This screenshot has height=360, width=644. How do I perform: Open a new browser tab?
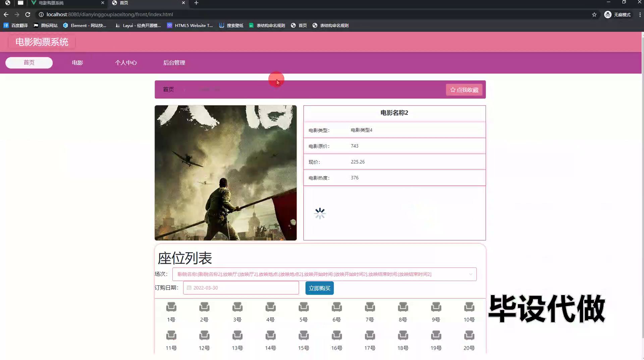coord(197,3)
